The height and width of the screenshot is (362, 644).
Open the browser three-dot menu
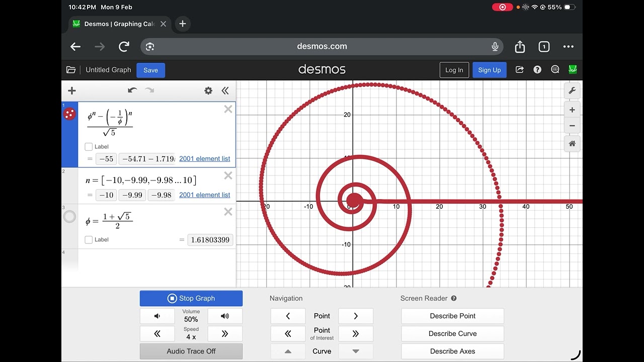pyautogui.click(x=569, y=47)
